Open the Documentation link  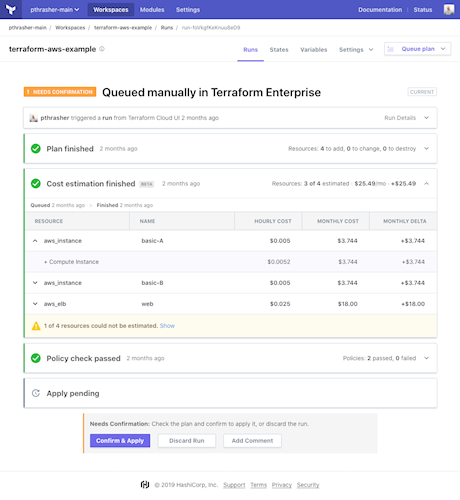pyautogui.click(x=380, y=10)
